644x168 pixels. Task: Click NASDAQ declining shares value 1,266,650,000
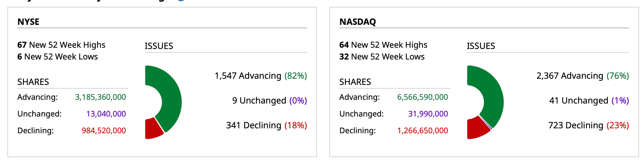tap(422, 130)
